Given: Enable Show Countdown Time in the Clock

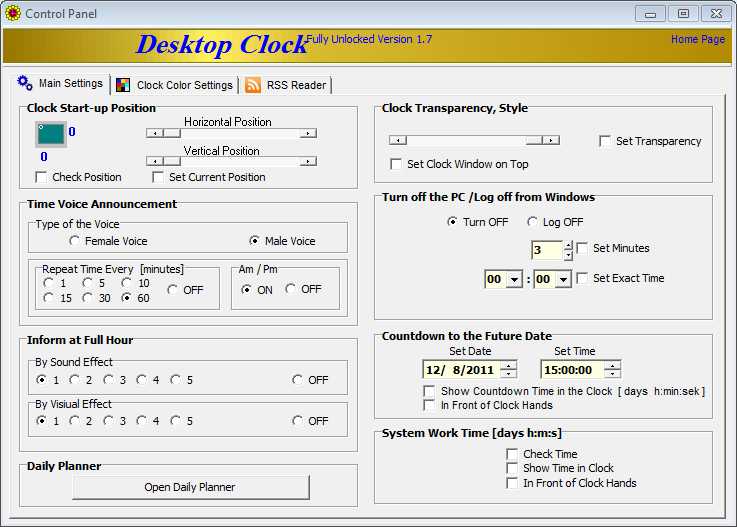Looking at the screenshot, I should coord(429,391).
